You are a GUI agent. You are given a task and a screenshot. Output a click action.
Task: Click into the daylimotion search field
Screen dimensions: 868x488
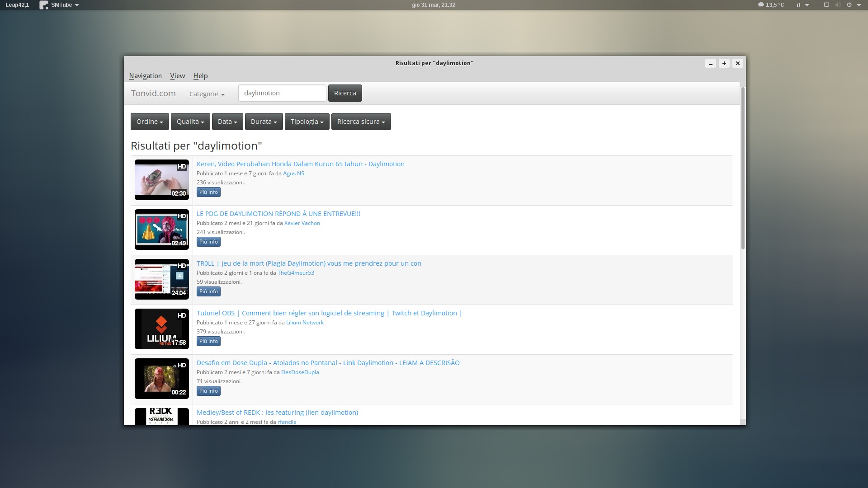tap(282, 93)
